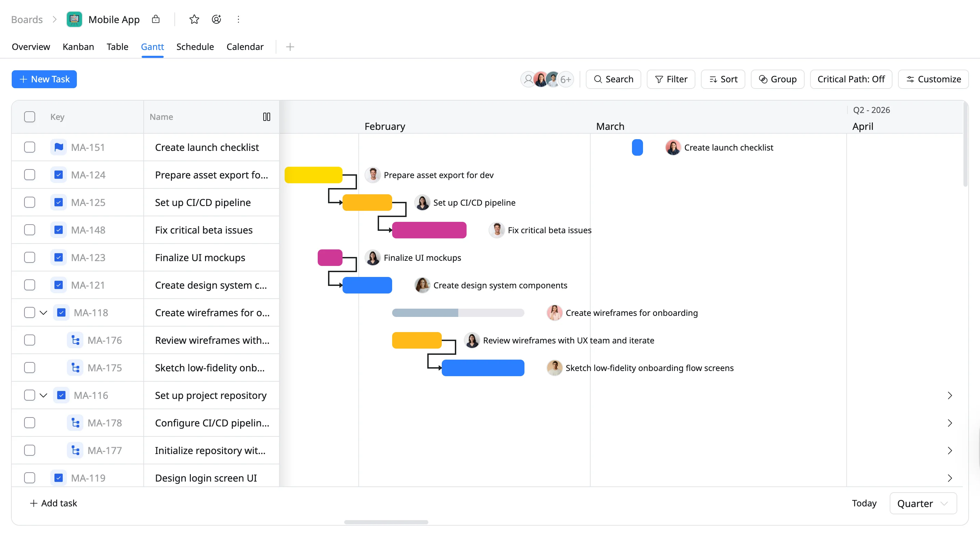This screenshot has height=536, width=980.
Task: Switch to the Overview tab
Action: 31,47
